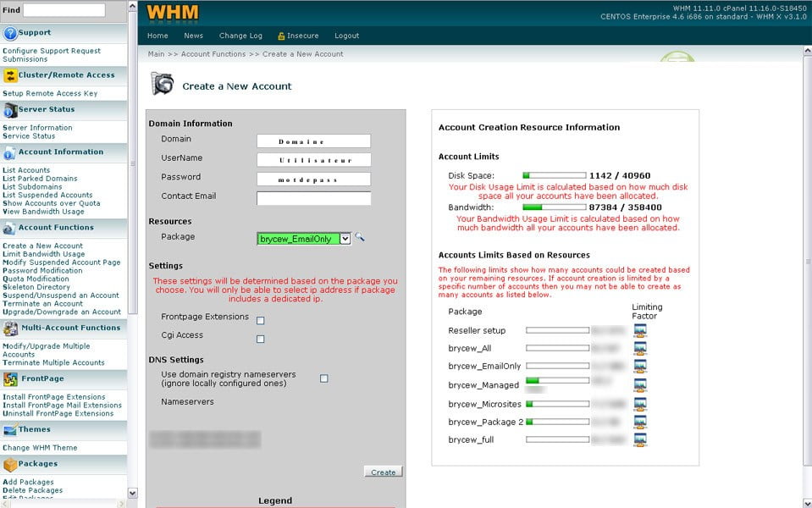This screenshot has width=812, height=508.
Task: Click the Multi-Account Functions icon
Action: click(x=10, y=329)
